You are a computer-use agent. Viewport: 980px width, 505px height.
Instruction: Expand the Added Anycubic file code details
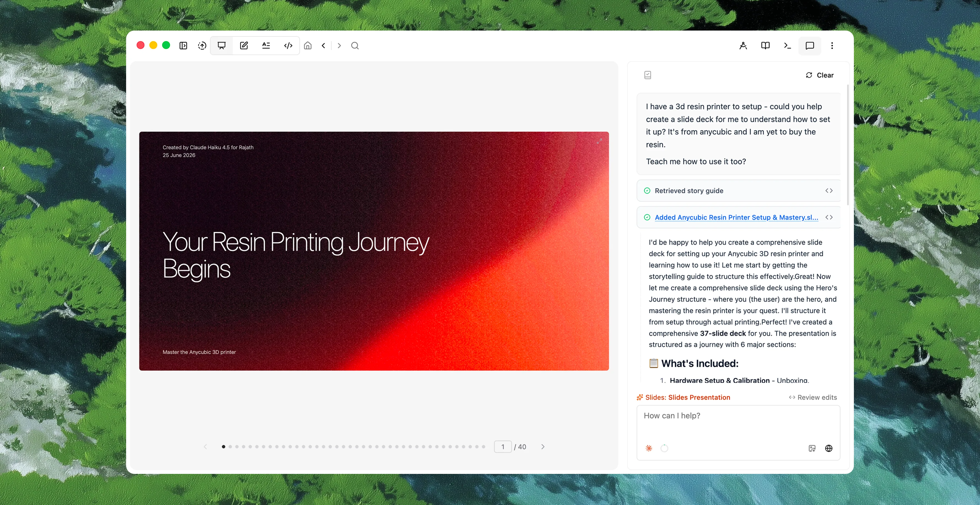[x=829, y=217]
